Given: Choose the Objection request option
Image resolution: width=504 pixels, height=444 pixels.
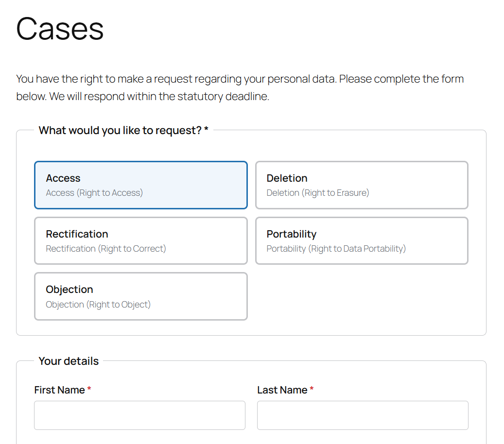Looking at the screenshot, I should pos(140,296).
